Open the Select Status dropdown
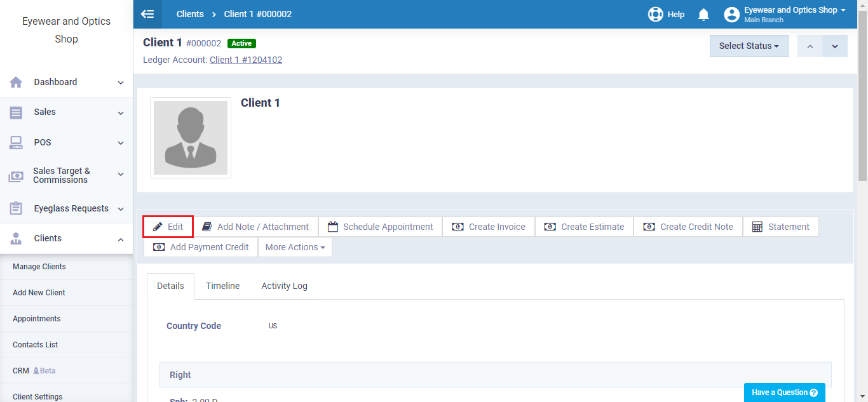Image resolution: width=868 pixels, height=402 pixels. 749,46
